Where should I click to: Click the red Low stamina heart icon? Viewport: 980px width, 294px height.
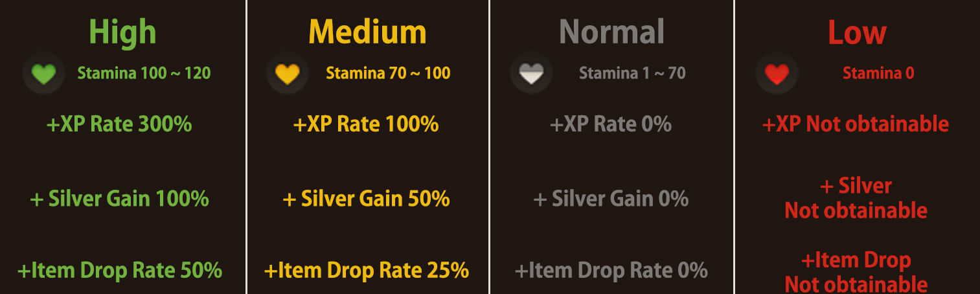(x=776, y=73)
